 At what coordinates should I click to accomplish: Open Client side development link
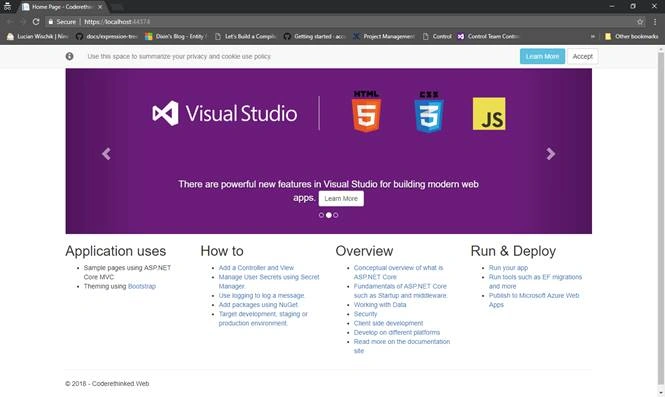point(388,324)
